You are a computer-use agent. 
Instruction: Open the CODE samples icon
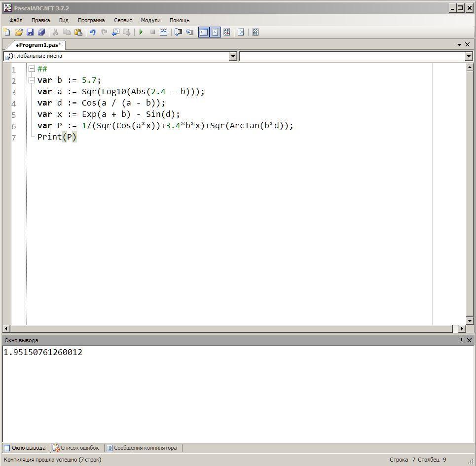coord(255,32)
